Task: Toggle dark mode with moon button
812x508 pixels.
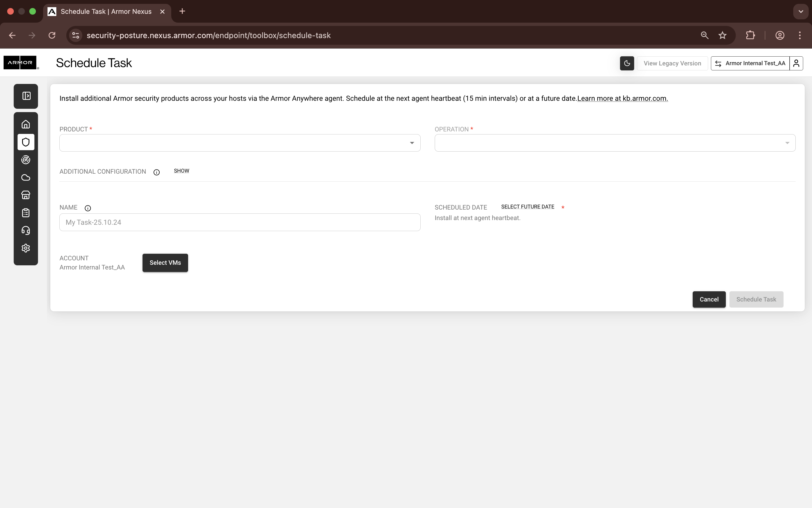Action: (x=627, y=63)
